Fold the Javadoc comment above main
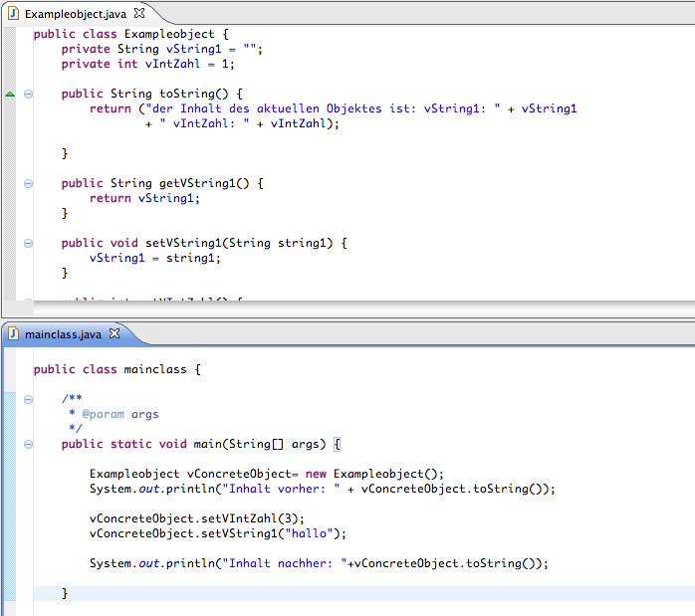 [28, 399]
